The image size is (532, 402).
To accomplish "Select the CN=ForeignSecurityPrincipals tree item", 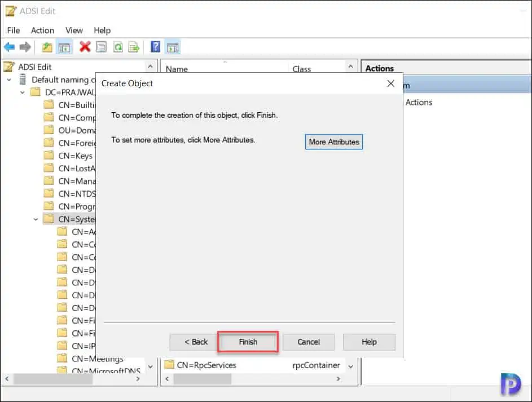I will click(x=77, y=143).
